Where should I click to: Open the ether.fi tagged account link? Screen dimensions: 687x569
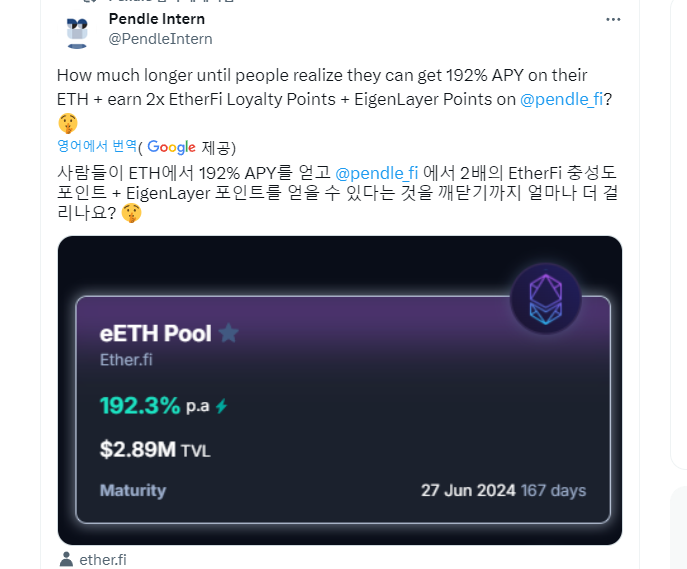click(x=103, y=559)
